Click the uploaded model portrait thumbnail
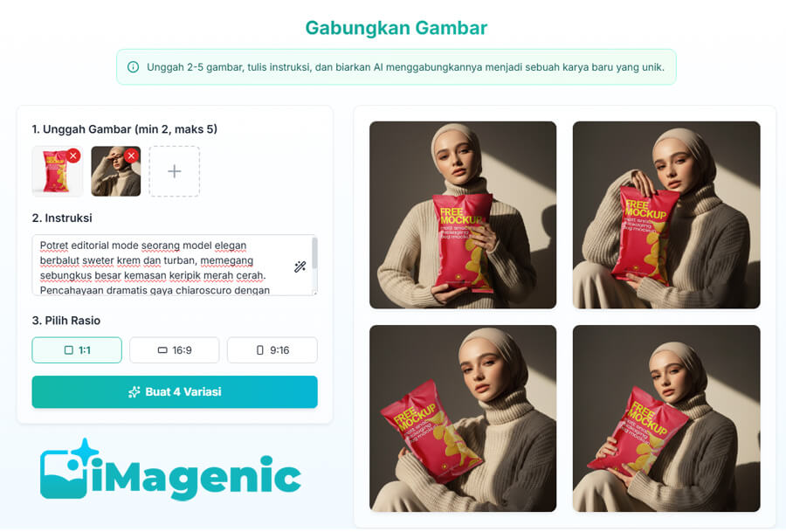This screenshot has width=786, height=532. point(116,171)
